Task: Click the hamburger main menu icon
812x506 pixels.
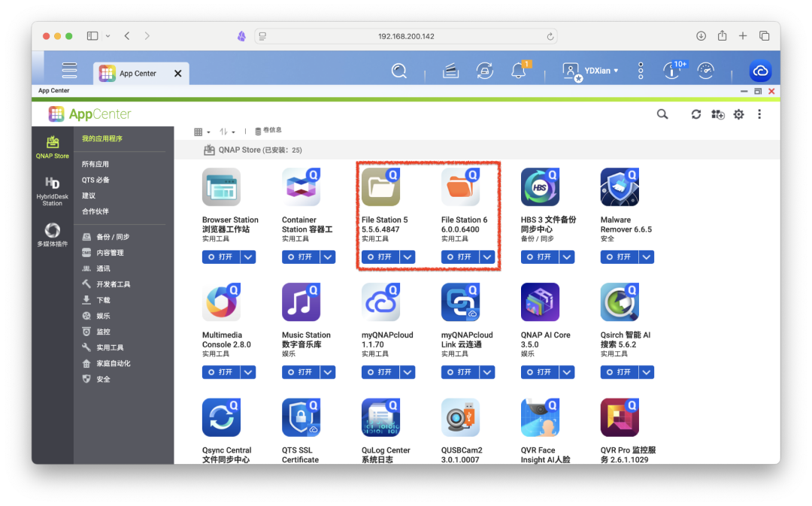Action: 69,69
